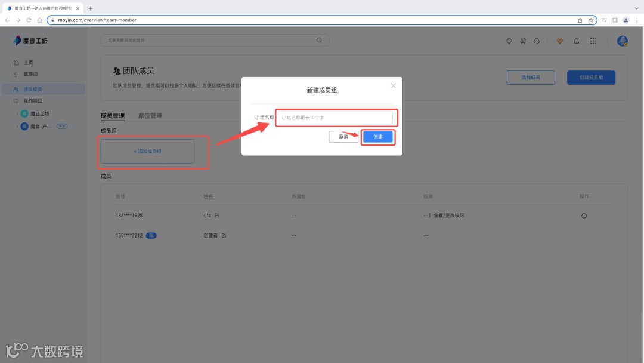This screenshot has height=363, width=644.
Task: Open the reading list icon
Action: click(x=604, y=20)
